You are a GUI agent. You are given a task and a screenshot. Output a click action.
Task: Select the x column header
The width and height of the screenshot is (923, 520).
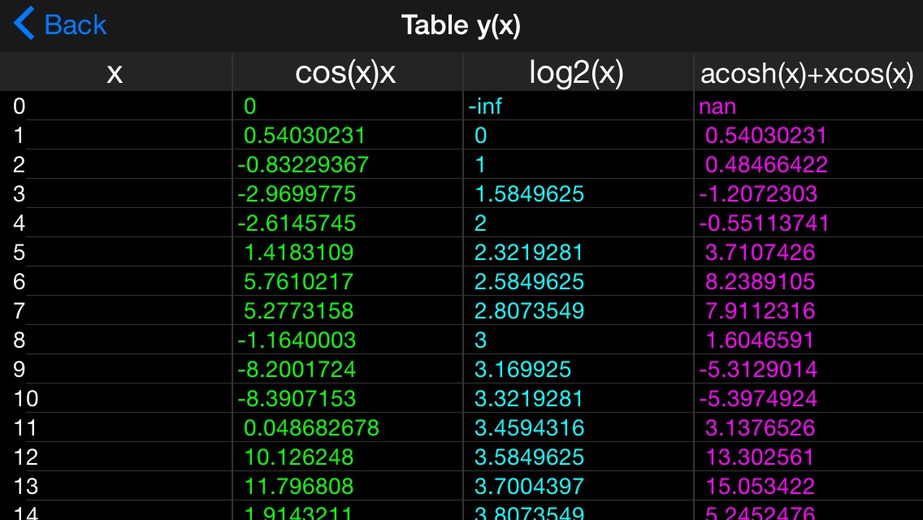(x=115, y=73)
